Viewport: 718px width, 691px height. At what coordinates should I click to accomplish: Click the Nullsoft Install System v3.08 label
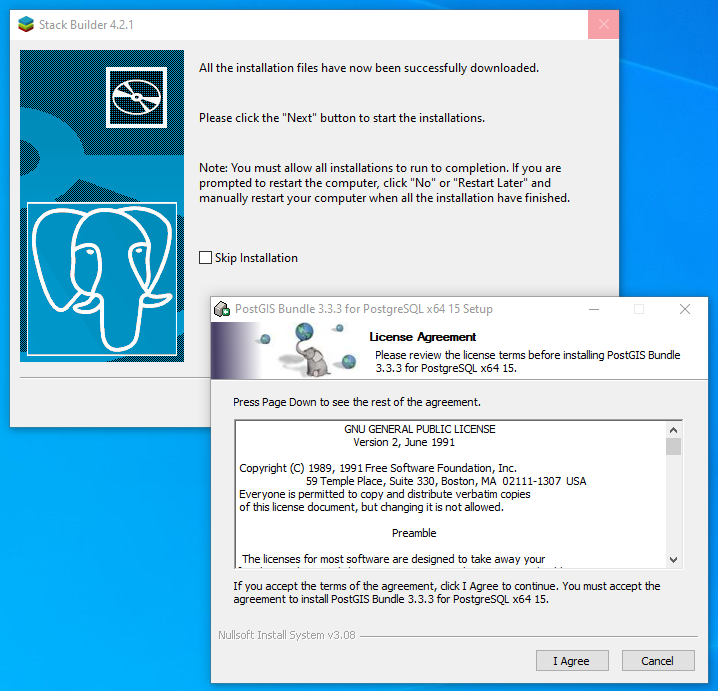point(287,635)
